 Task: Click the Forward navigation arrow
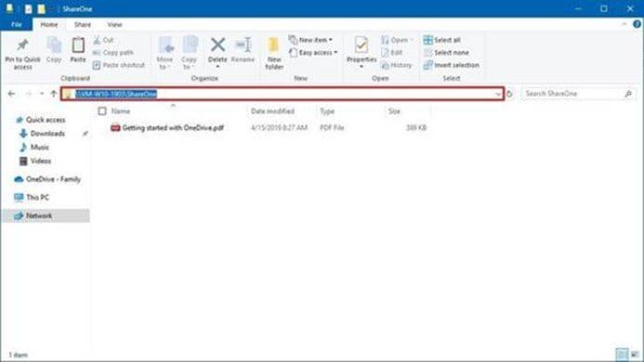(x=28, y=94)
